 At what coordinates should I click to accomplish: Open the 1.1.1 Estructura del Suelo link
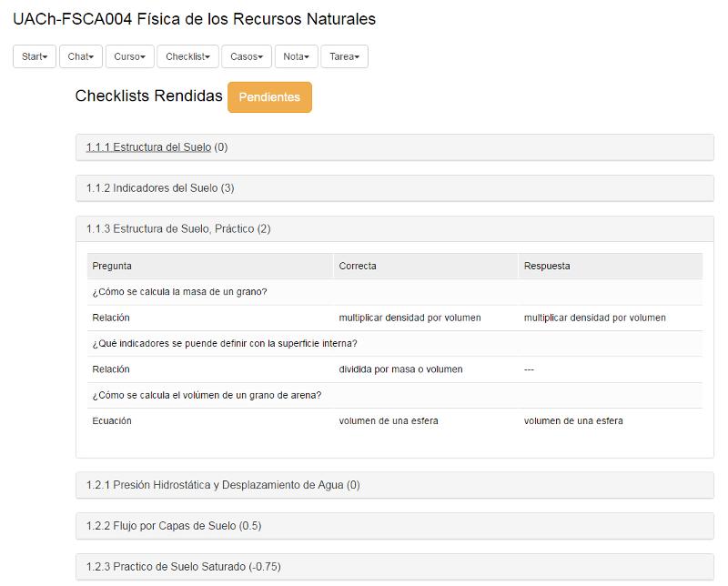pos(148,147)
